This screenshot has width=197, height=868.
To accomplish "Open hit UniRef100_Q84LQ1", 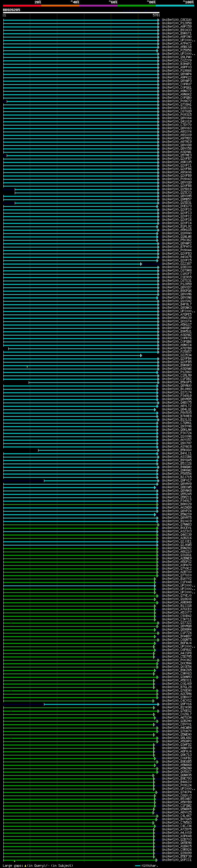I will pos(176,410).
